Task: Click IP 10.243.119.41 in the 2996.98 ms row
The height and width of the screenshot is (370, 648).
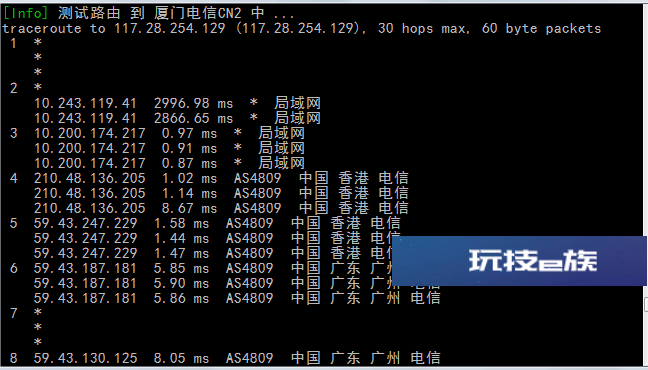Action: pyautogui.click(x=85, y=103)
